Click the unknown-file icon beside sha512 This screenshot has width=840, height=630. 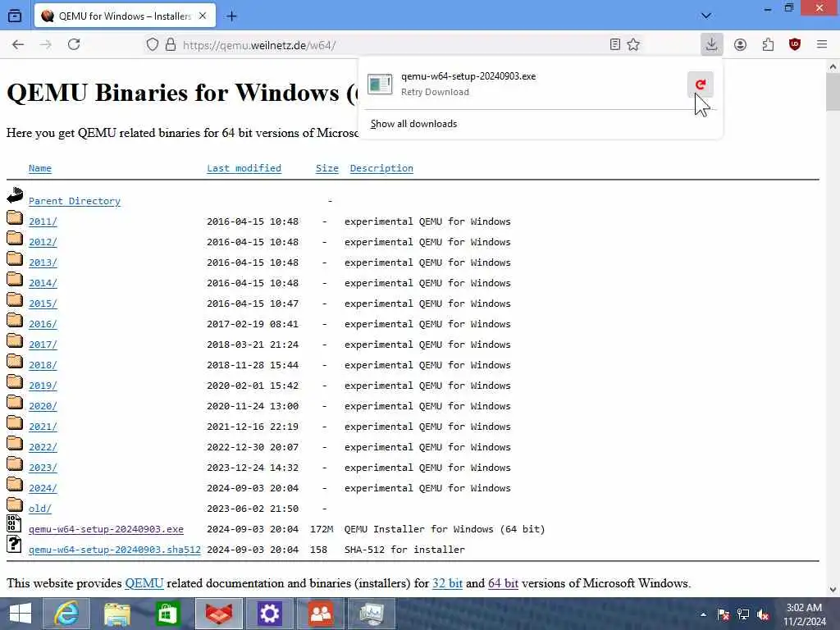click(x=14, y=544)
